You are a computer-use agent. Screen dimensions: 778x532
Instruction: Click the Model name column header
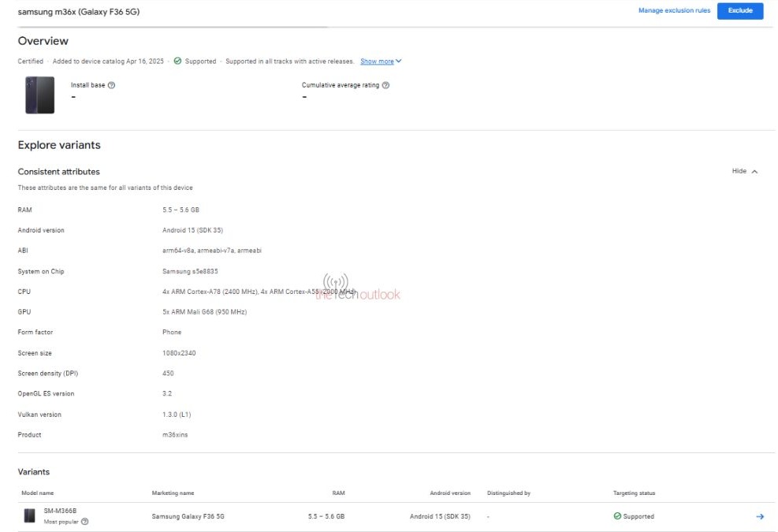point(38,493)
